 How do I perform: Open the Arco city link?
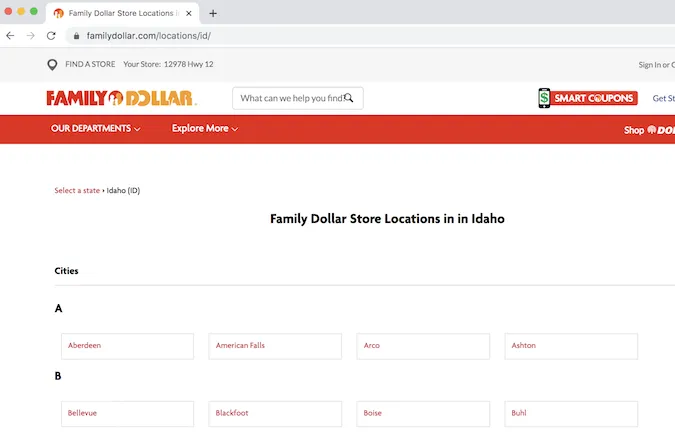click(x=423, y=346)
